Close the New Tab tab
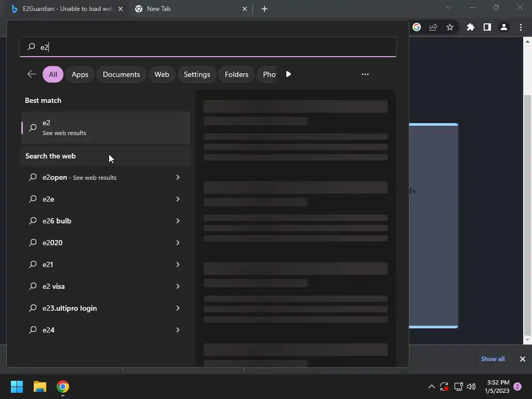Screen dimensions: 532x399 pos(245,9)
